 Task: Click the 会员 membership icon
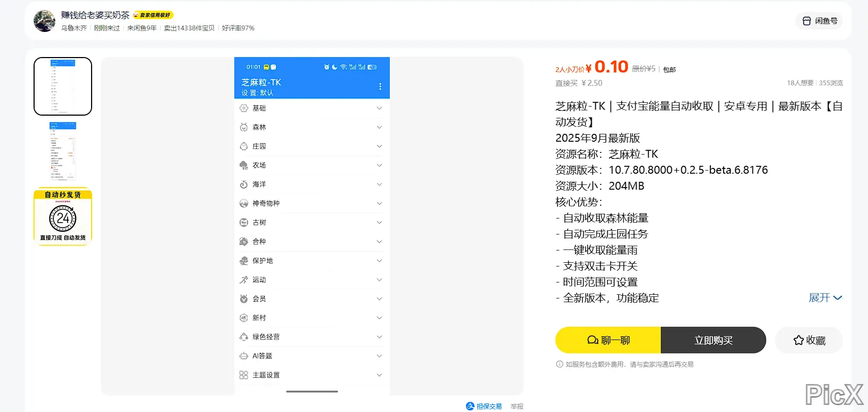tap(244, 299)
